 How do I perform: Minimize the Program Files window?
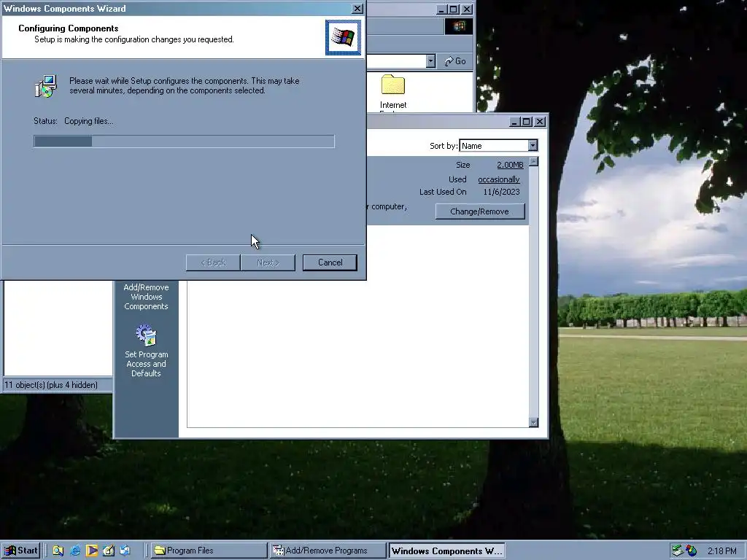(x=441, y=9)
